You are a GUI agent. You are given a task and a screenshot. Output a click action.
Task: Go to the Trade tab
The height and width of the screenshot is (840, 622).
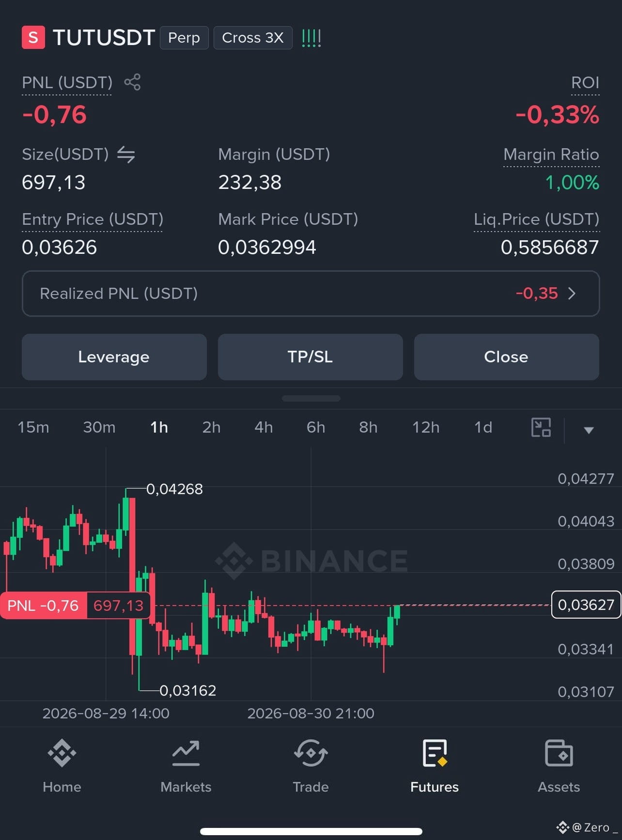(x=311, y=766)
